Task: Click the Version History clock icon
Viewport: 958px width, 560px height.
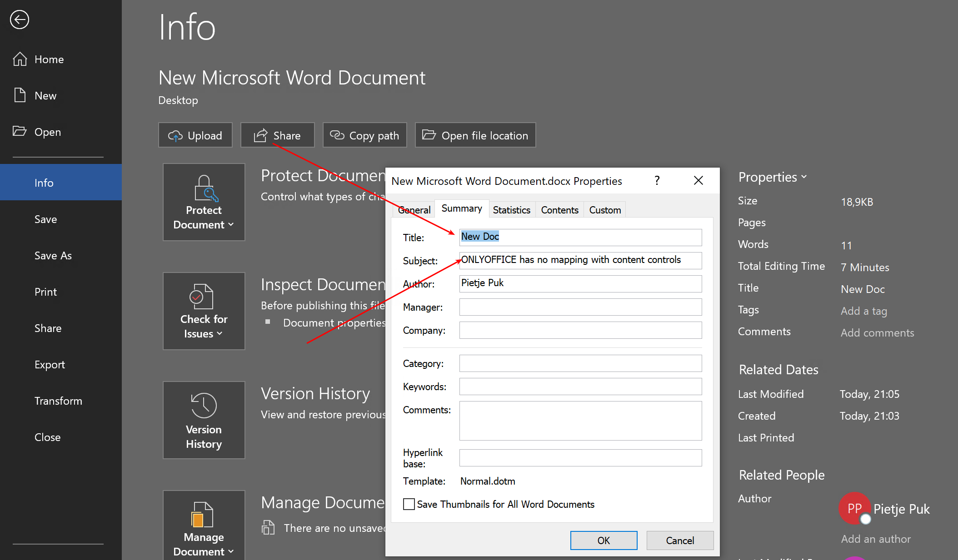Action: pyautogui.click(x=204, y=405)
